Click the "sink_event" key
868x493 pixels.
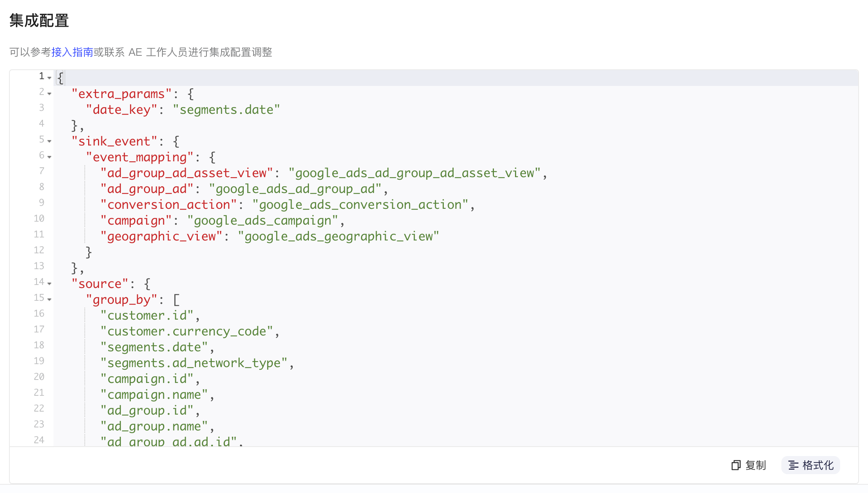pos(115,141)
